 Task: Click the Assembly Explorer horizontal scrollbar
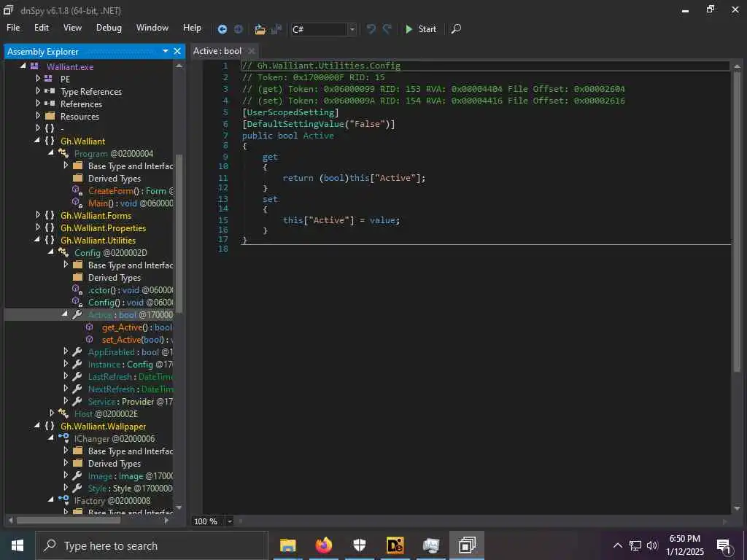pyautogui.click(x=69, y=520)
